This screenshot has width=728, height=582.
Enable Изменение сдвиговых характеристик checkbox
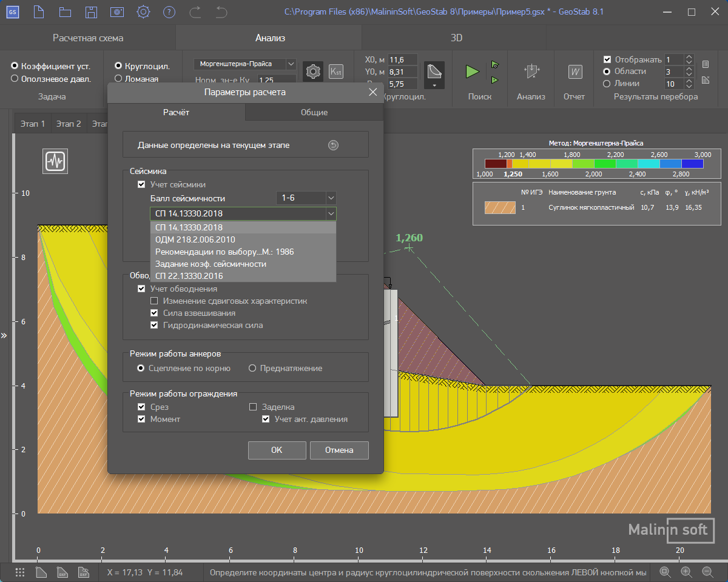tap(154, 301)
